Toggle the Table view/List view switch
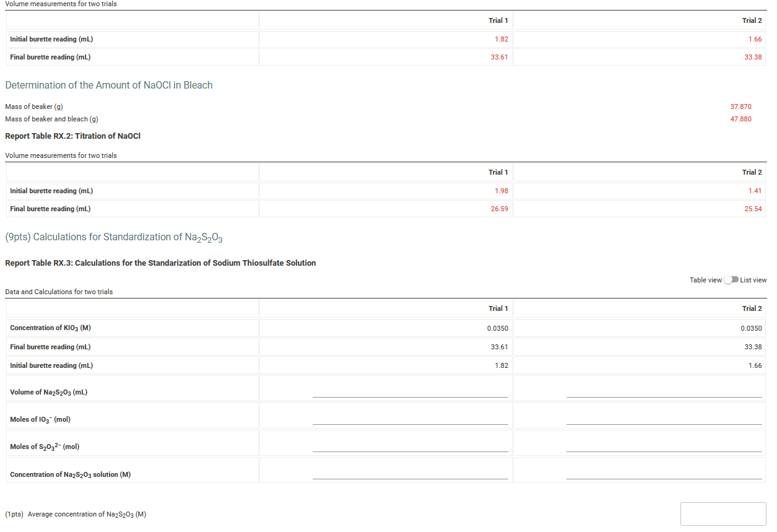Image resolution: width=777 pixels, height=532 pixels. 730,280
